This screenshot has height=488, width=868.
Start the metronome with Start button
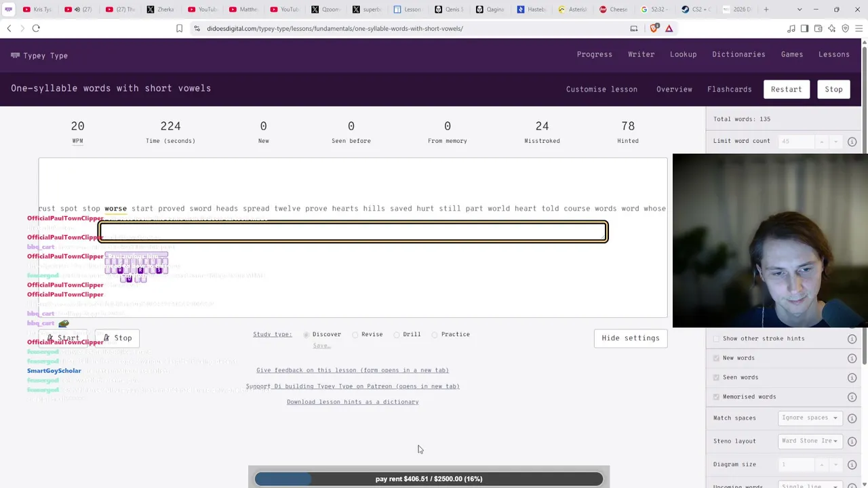pos(63,338)
